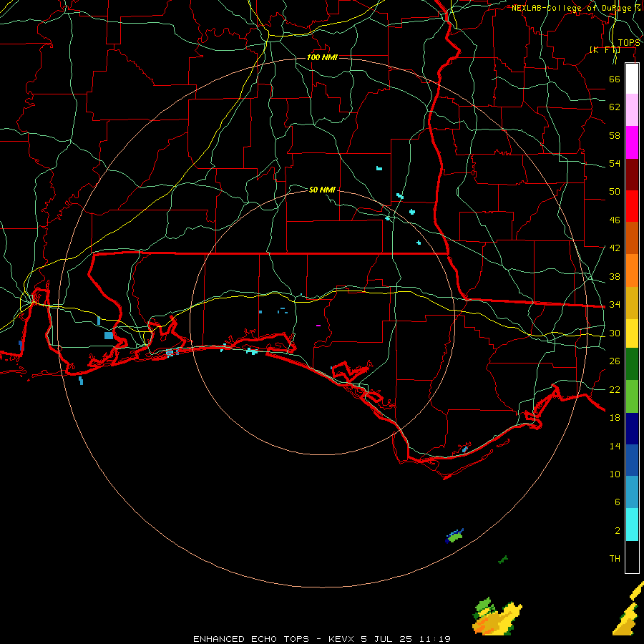
Task: Click the legend value '42'
Action: 615,248
